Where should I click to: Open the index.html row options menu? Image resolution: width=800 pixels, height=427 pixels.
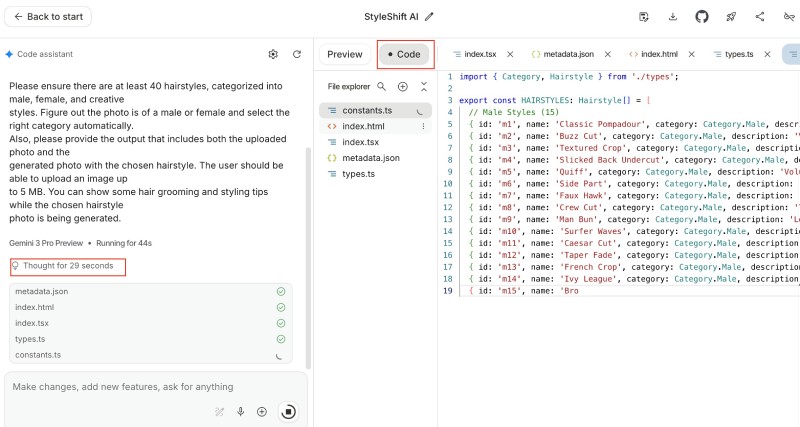(x=423, y=126)
